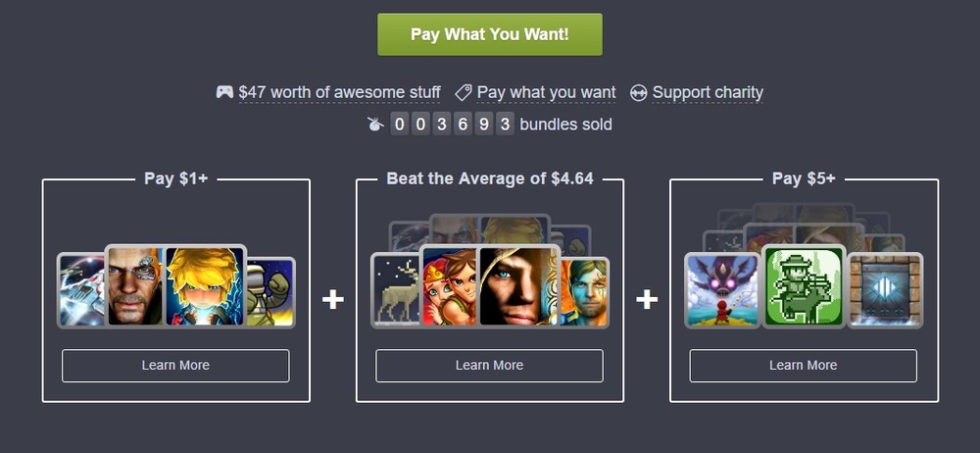The image size is (980, 453).
Task: Click the bundles sold counter icon
Action: pos(375,124)
